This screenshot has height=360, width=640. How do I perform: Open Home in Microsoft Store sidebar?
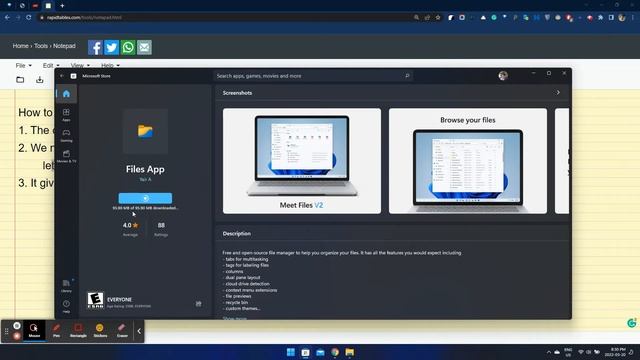(x=66, y=94)
